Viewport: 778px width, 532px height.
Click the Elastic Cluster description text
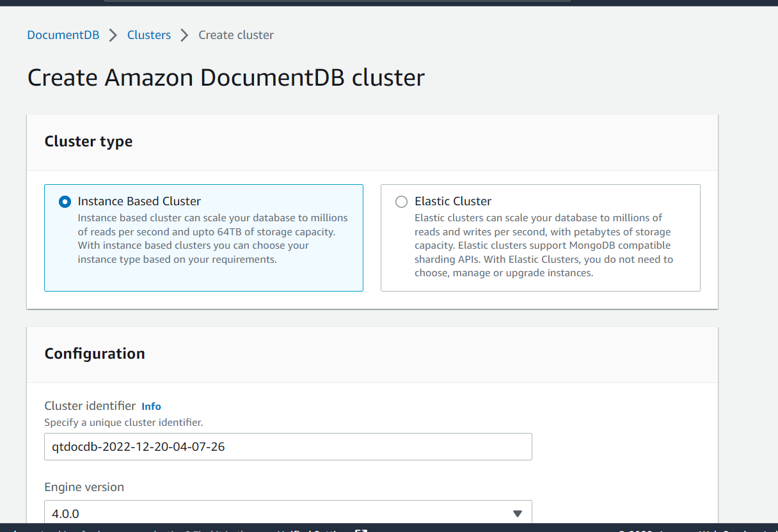[544, 246]
